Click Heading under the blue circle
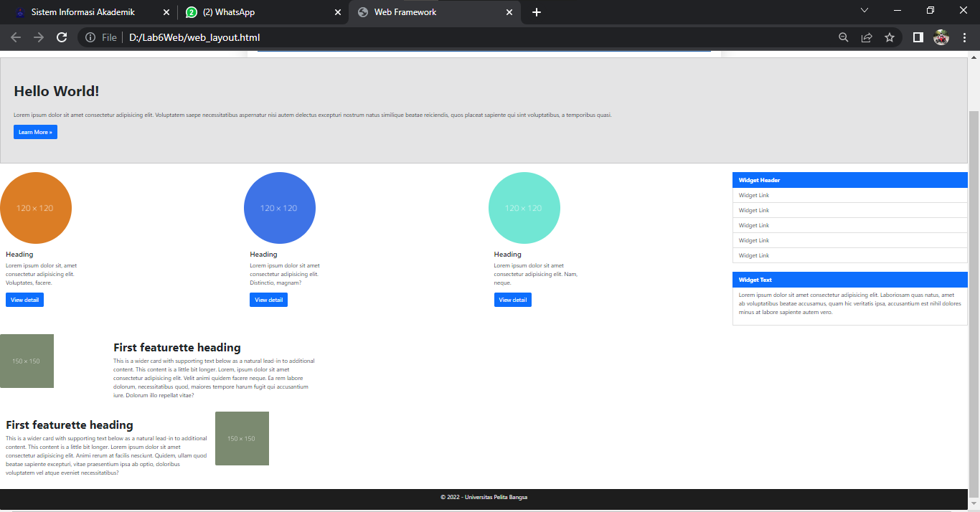Image resolution: width=980 pixels, height=512 pixels. [x=263, y=255]
